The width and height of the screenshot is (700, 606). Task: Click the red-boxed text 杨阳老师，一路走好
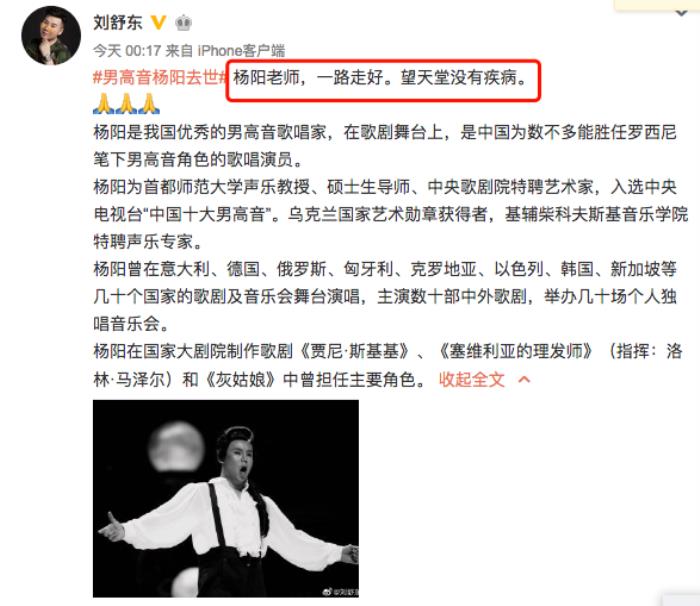309,78
